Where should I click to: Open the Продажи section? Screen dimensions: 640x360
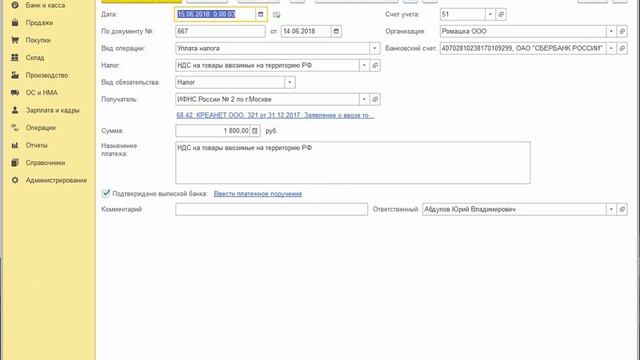click(x=39, y=23)
